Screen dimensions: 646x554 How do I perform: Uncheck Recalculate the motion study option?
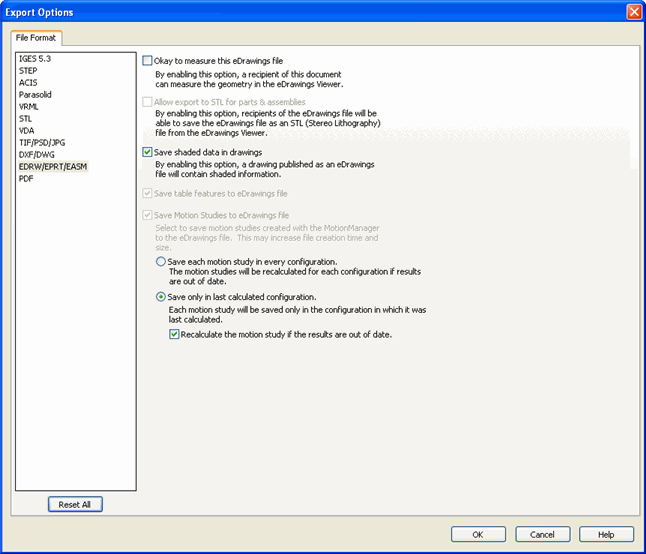[x=174, y=334]
